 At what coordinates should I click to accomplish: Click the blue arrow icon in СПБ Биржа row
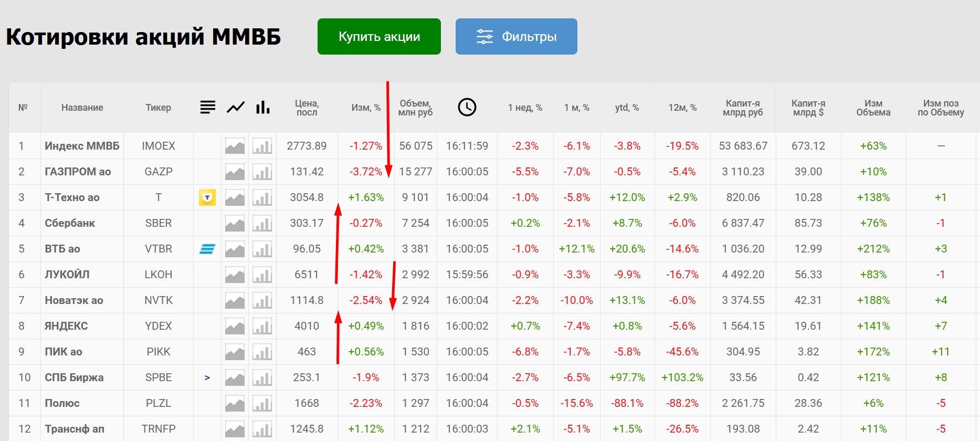tap(207, 377)
